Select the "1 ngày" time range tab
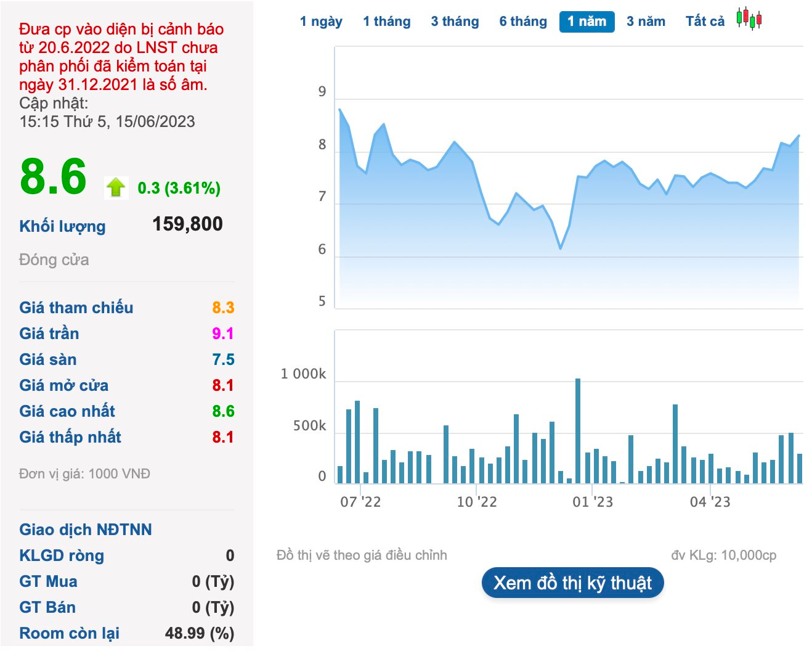 [x=321, y=22]
